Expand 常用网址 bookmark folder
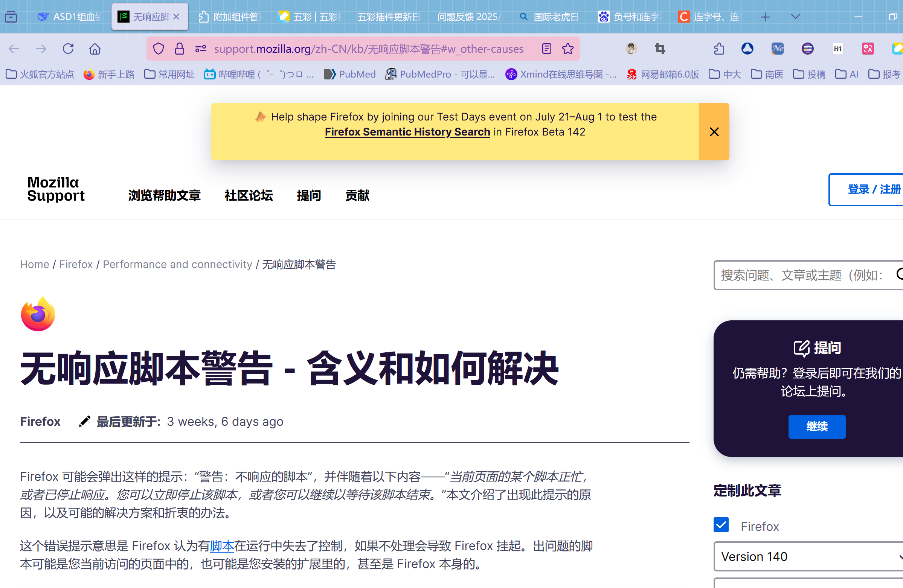 point(169,74)
